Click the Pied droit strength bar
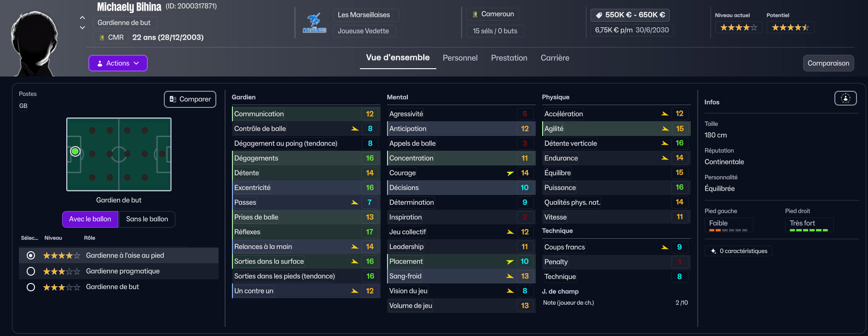The image size is (868, 336). (x=809, y=230)
